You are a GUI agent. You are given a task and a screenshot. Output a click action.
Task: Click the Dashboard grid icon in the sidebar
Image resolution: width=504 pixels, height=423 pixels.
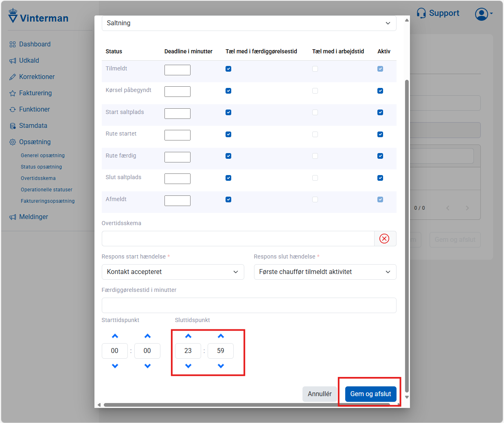click(x=13, y=44)
